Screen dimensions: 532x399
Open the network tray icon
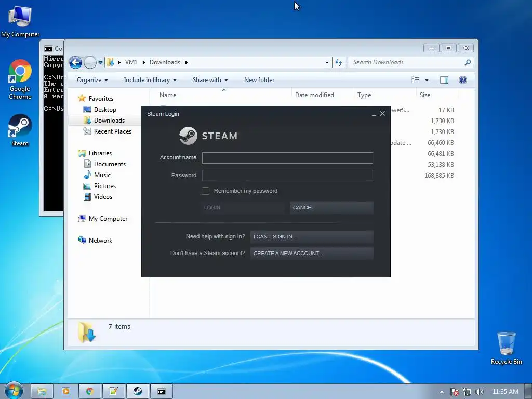point(467,392)
